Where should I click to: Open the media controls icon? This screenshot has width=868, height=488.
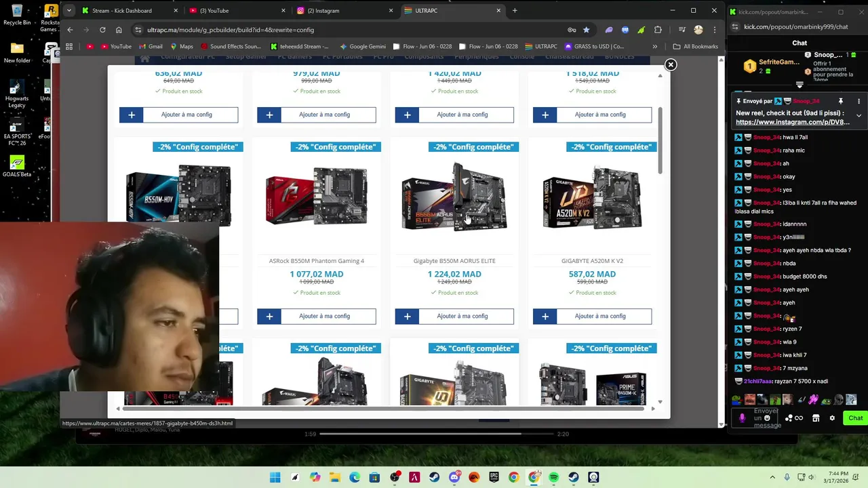(682, 30)
